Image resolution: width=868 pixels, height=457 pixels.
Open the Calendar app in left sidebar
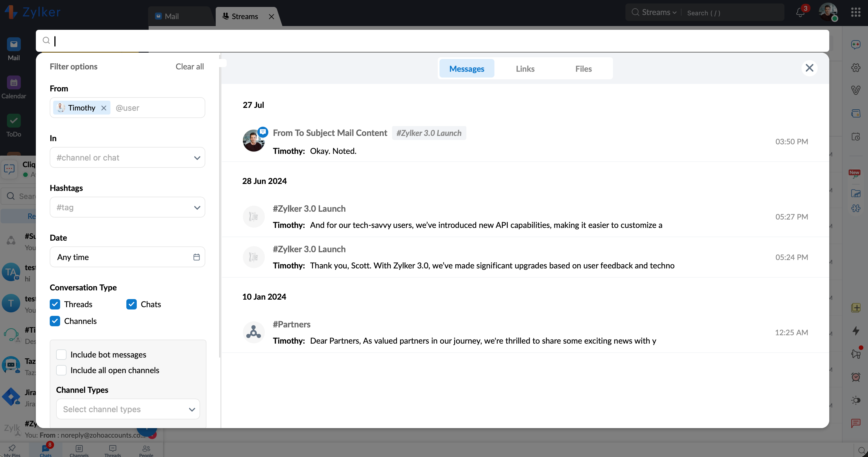tap(14, 87)
